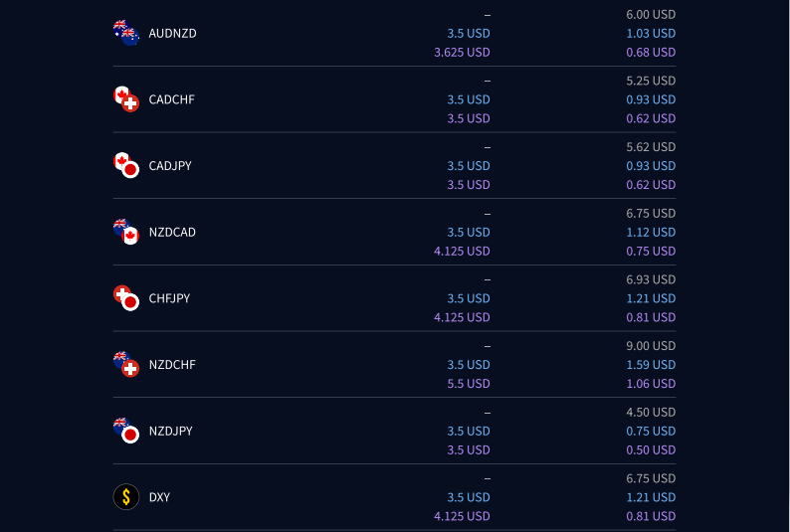Select the AUDNZD symbol name
This screenshot has width=790, height=532.
tap(172, 33)
